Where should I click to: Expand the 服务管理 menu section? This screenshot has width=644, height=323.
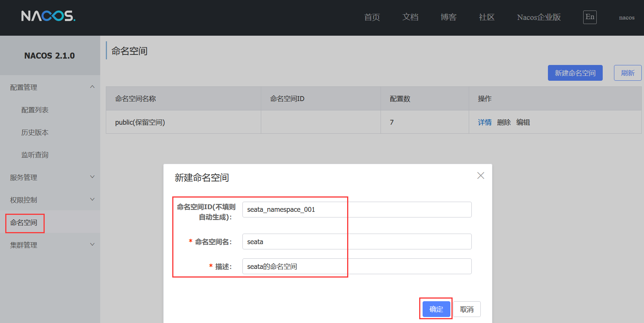pos(92,177)
